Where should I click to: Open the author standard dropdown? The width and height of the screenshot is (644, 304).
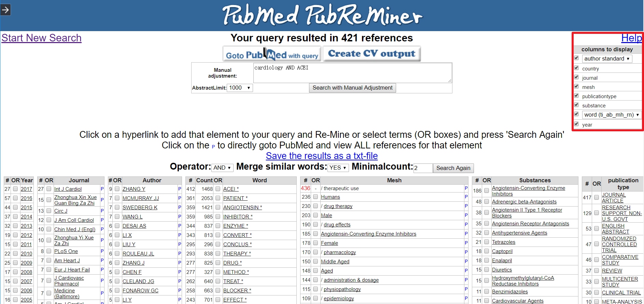point(607,58)
